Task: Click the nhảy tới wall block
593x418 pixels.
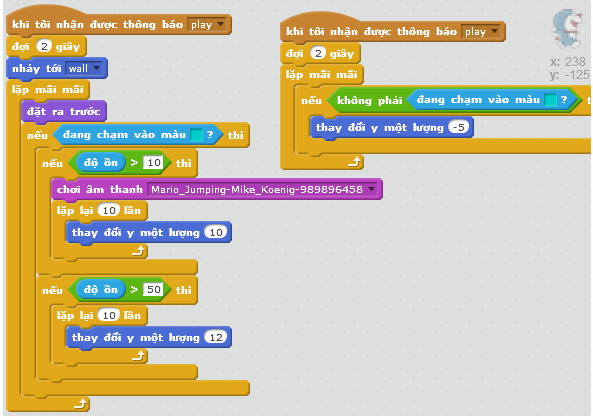Action: tap(57, 69)
